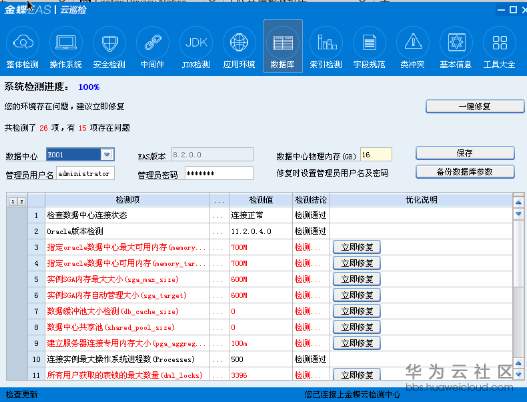The image size is (527, 402).
Task: Click the 一键修复 button
Action: coord(475,107)
